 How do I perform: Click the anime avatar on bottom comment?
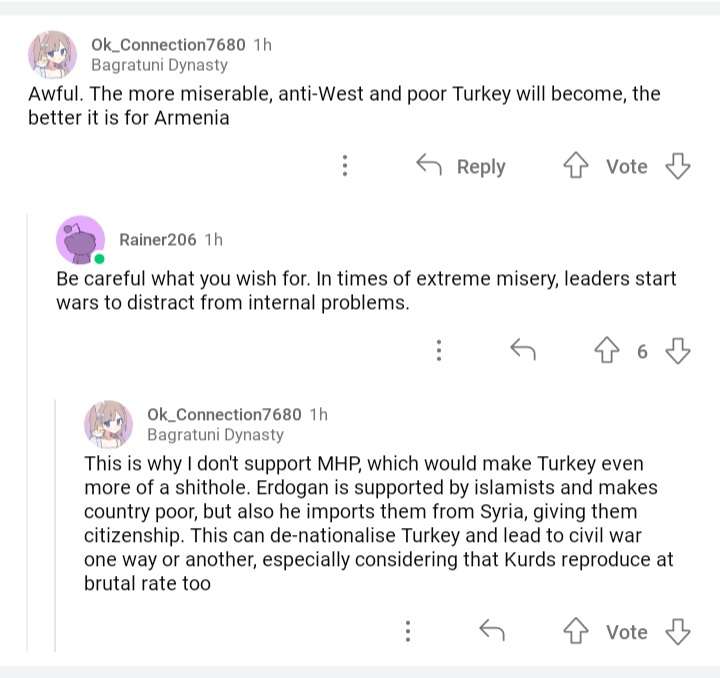pyautogui.click(x=108, y=424)
